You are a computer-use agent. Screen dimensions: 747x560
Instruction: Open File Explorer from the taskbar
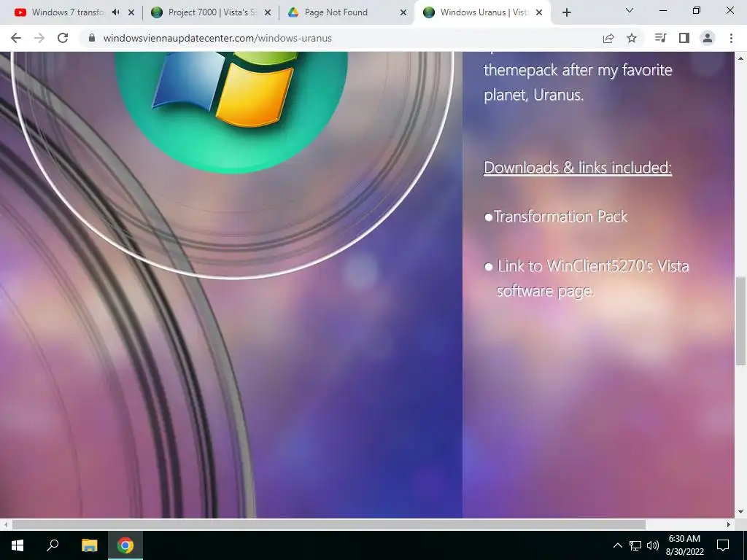pyautogui.click(x=89, y=545)
